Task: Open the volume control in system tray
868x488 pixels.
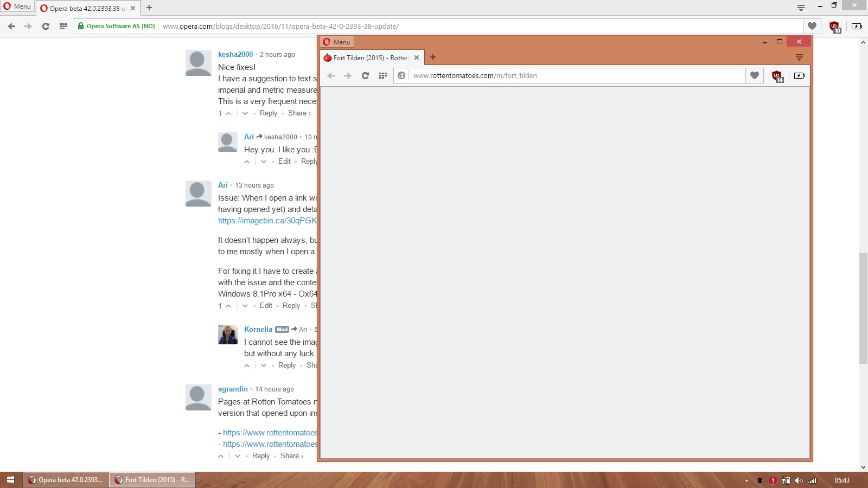Action: pyautogui.click(x=799, y=480)
